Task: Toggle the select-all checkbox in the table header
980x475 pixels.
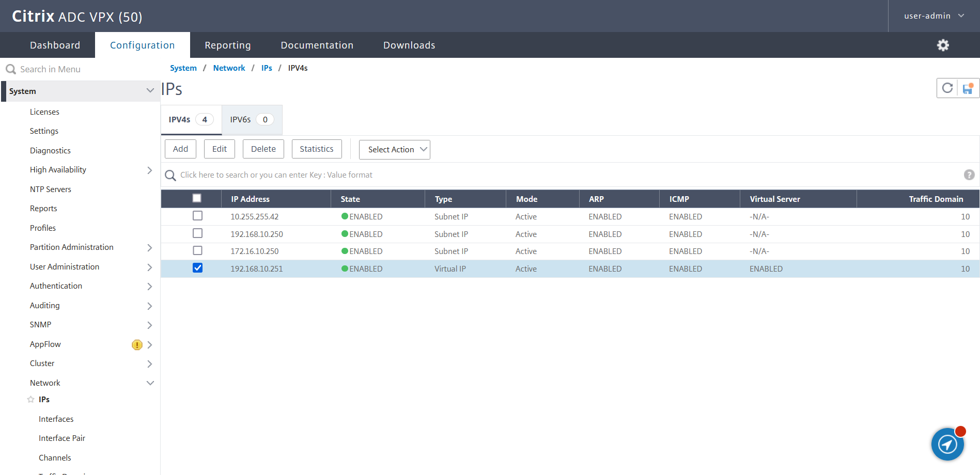Action: pos(196,197)
